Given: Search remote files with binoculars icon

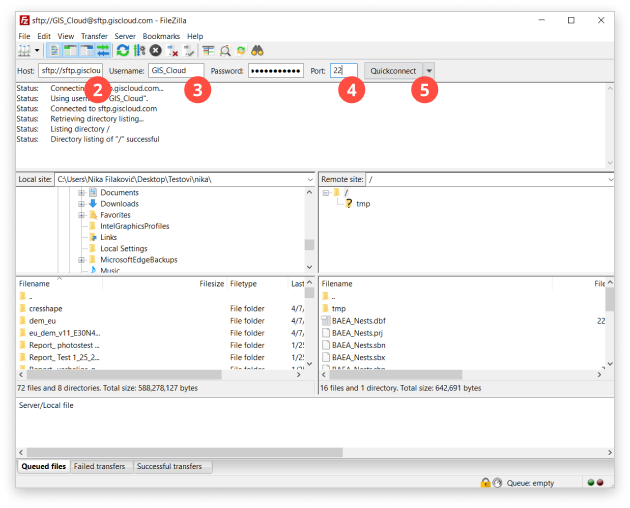Looking at the screenshot, I should click(257, 51).
